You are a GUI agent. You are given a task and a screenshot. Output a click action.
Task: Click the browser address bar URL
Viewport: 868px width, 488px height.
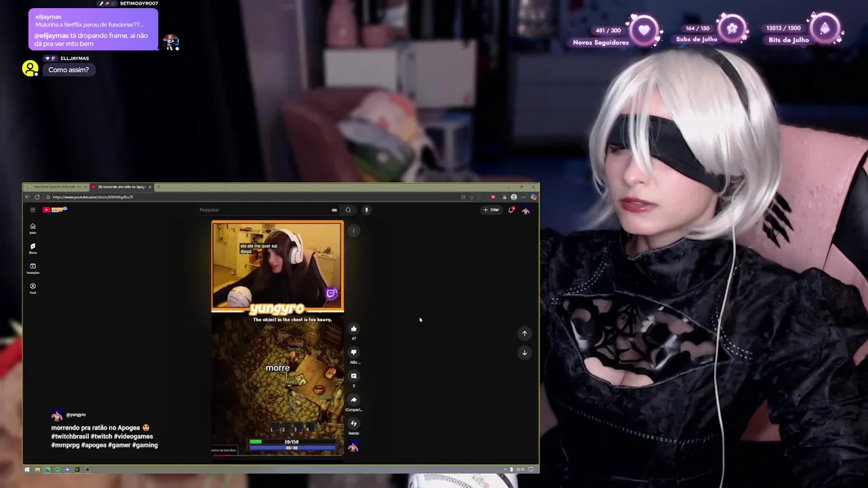point(92,197)
